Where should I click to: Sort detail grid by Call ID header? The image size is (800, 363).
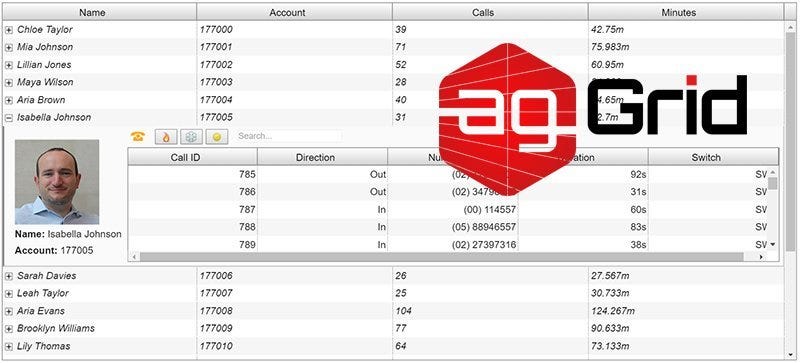click(x=192, y=157)
